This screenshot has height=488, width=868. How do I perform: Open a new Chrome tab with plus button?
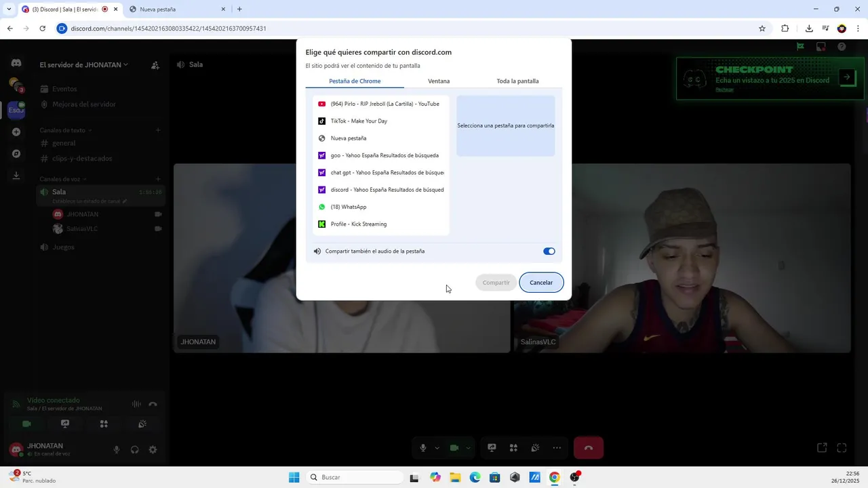coord(239,9)
